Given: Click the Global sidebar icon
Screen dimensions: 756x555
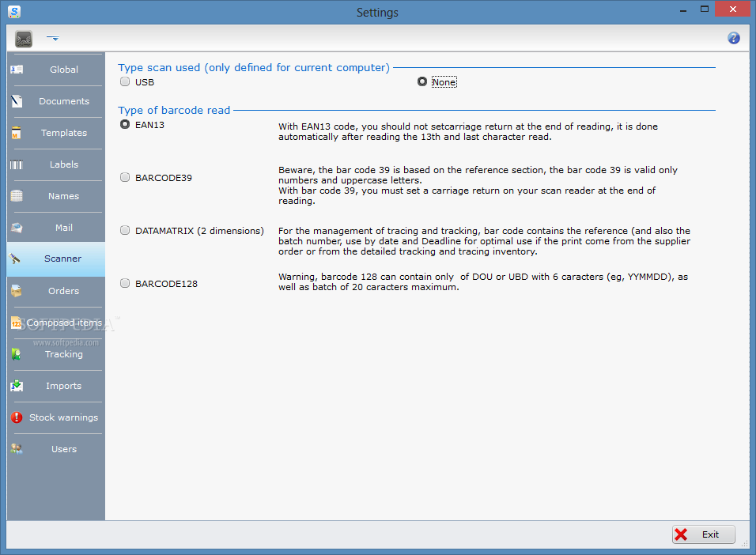Looking at the screenshot, I should point(17,70).
